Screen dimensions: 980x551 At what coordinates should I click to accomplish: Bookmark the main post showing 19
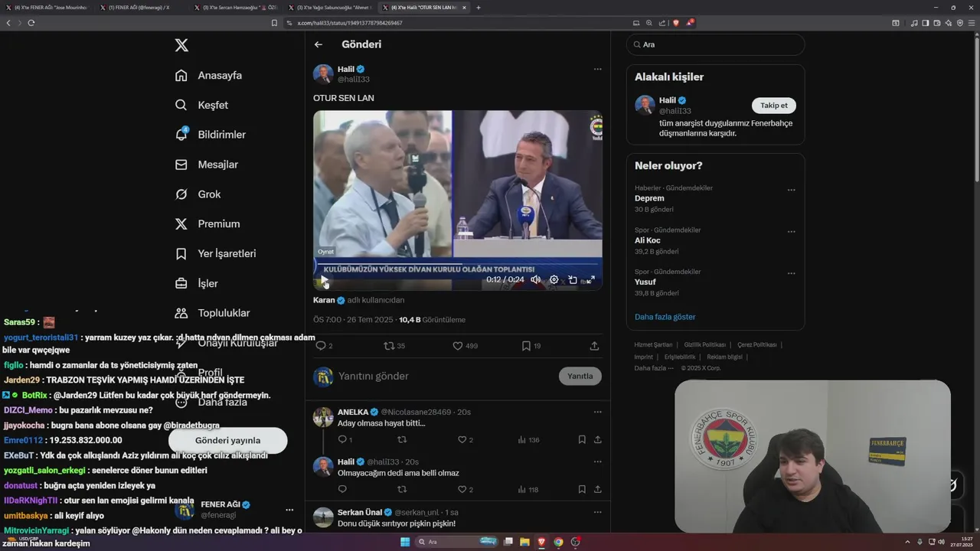click(531, 346)
